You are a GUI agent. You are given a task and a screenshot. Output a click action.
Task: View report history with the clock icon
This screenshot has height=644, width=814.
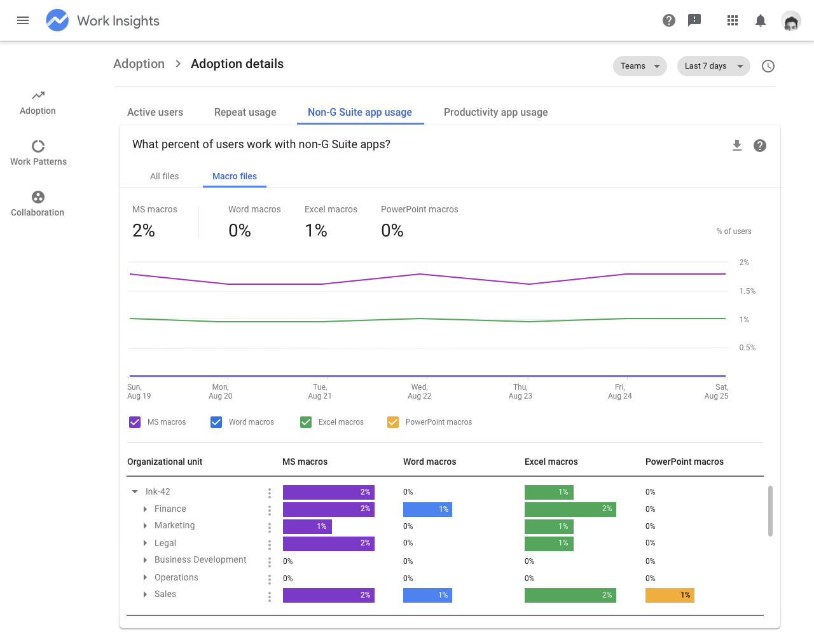pyautogui.click(x=768, y=66)
